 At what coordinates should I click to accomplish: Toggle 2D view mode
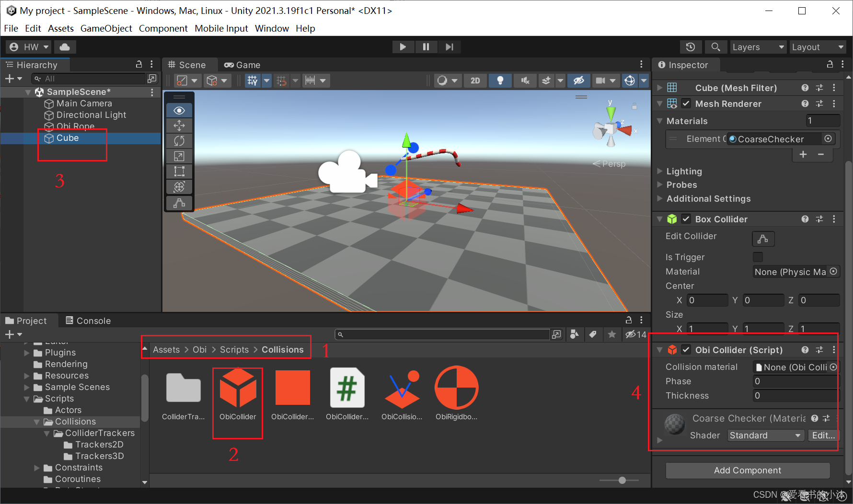475,80
